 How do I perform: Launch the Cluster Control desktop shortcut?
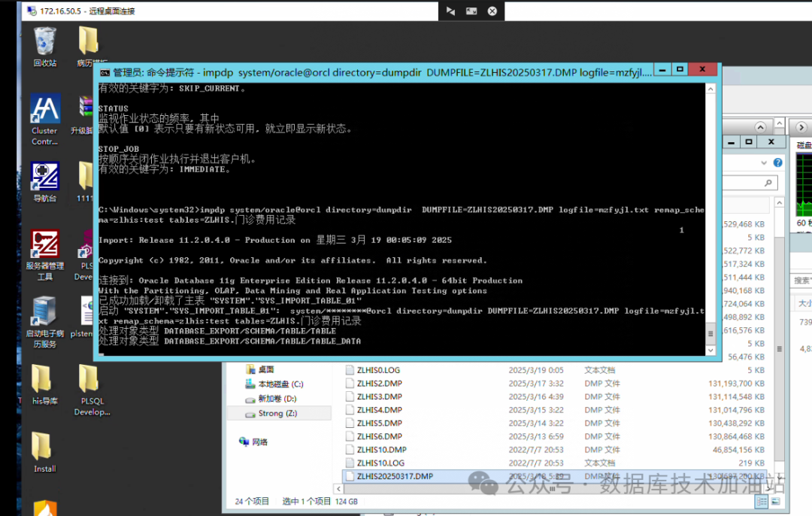click(x=44, y=120)
